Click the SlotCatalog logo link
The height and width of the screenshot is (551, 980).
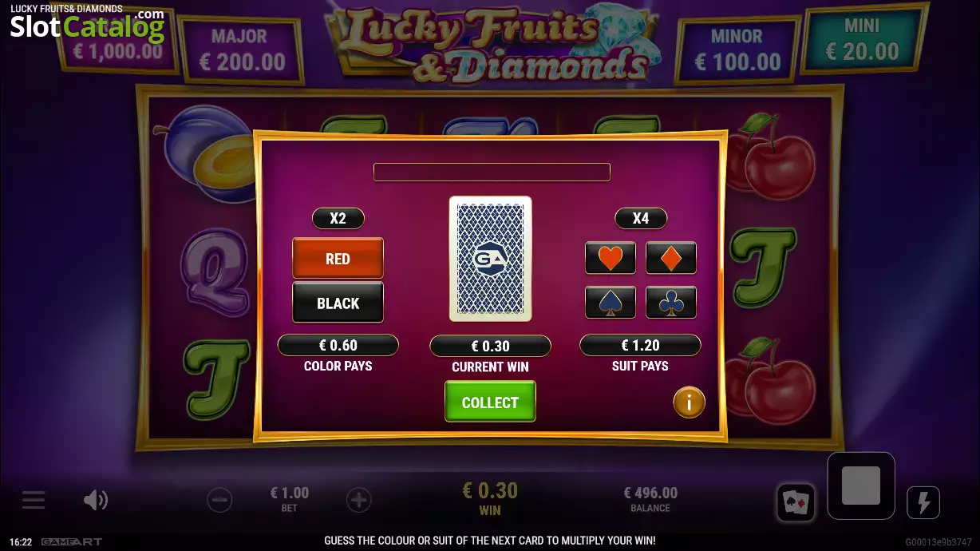[x=87, y=26]
